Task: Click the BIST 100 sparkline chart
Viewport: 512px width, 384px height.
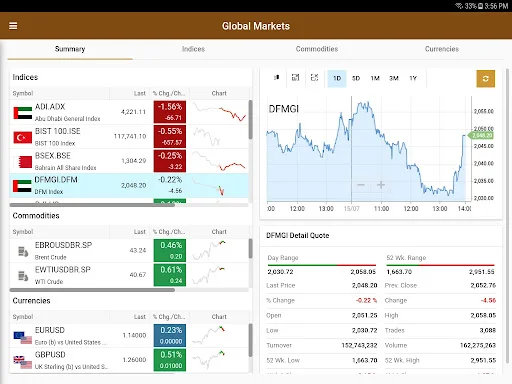Action: click(207, 137)
